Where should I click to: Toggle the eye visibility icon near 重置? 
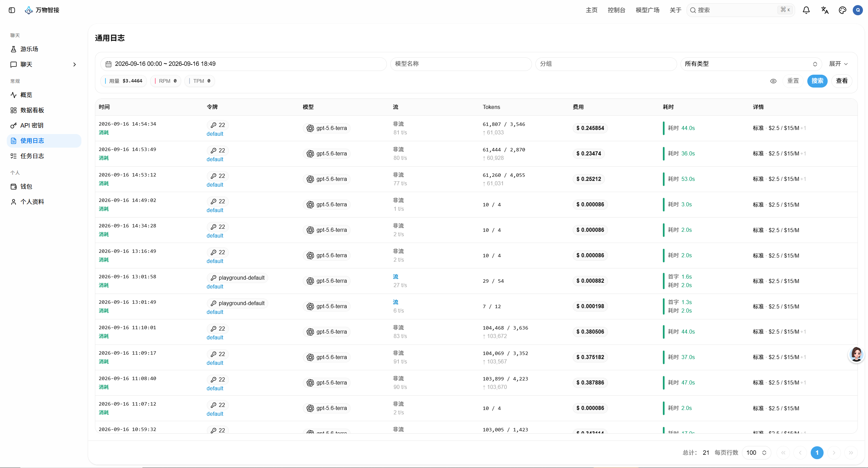[x=773, y=81]
